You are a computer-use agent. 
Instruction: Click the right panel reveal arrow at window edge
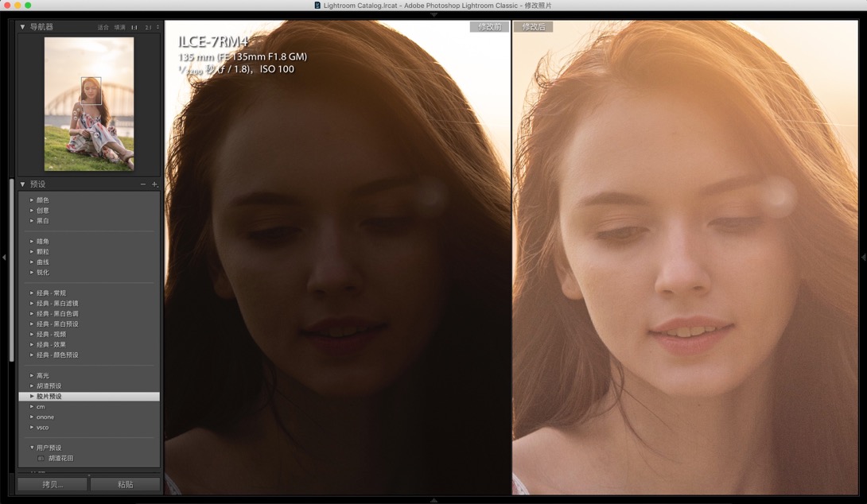coord(863,257)
